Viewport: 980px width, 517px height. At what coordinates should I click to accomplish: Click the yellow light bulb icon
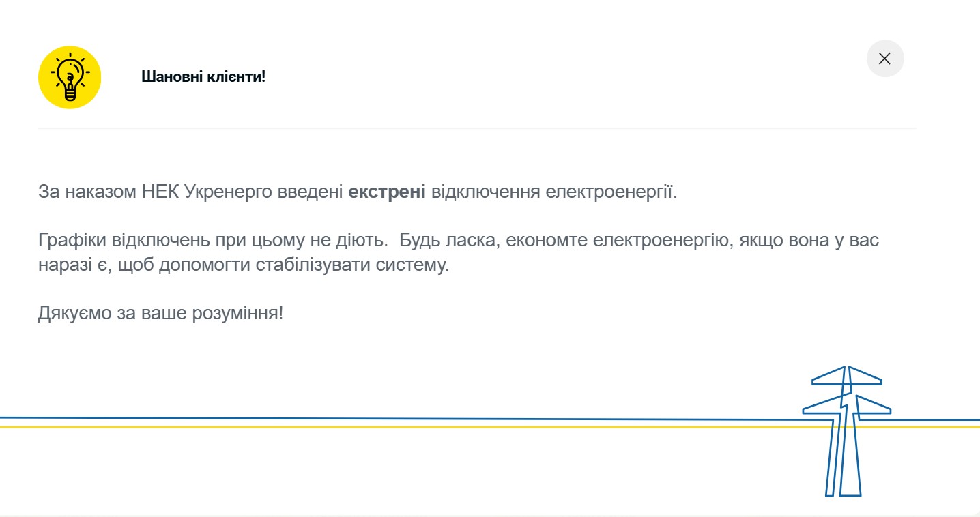pos(70,77)
